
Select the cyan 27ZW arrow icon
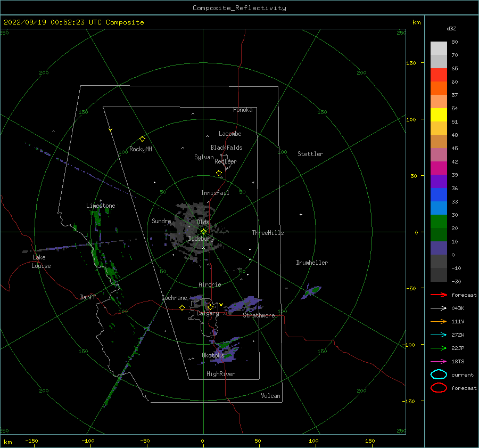(x=439, y=335)
